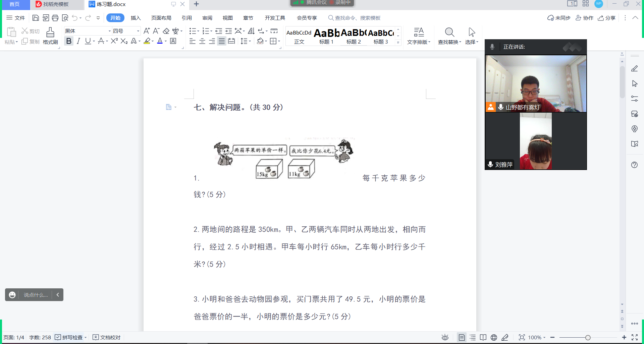Clear formatting eraser icon
Image resolution: width=644 pixels, height=344 pixels.
(166, 31)
